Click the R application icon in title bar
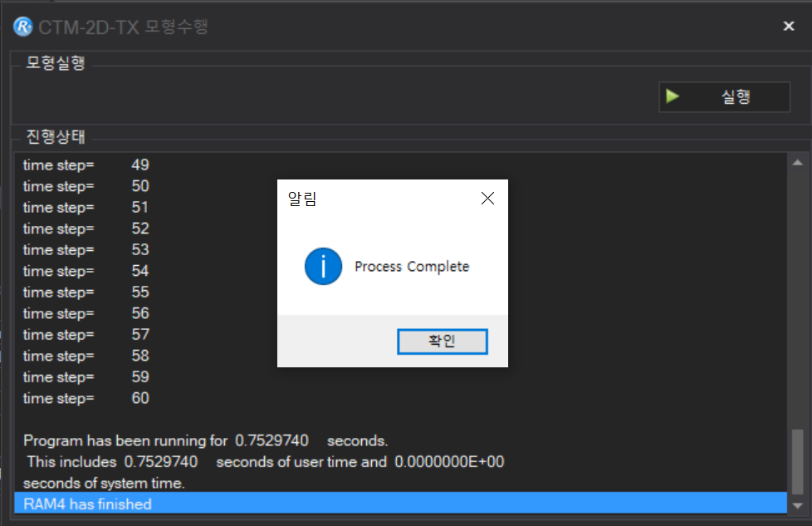This screenshot has width=812, height=526. [x=22, y=27]
